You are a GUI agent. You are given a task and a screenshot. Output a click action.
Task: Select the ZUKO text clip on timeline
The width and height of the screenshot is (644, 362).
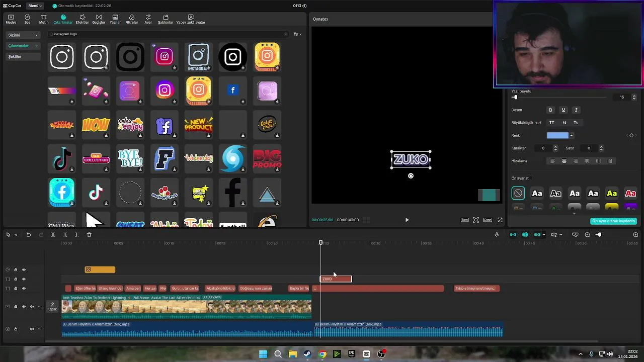(336, 279)
